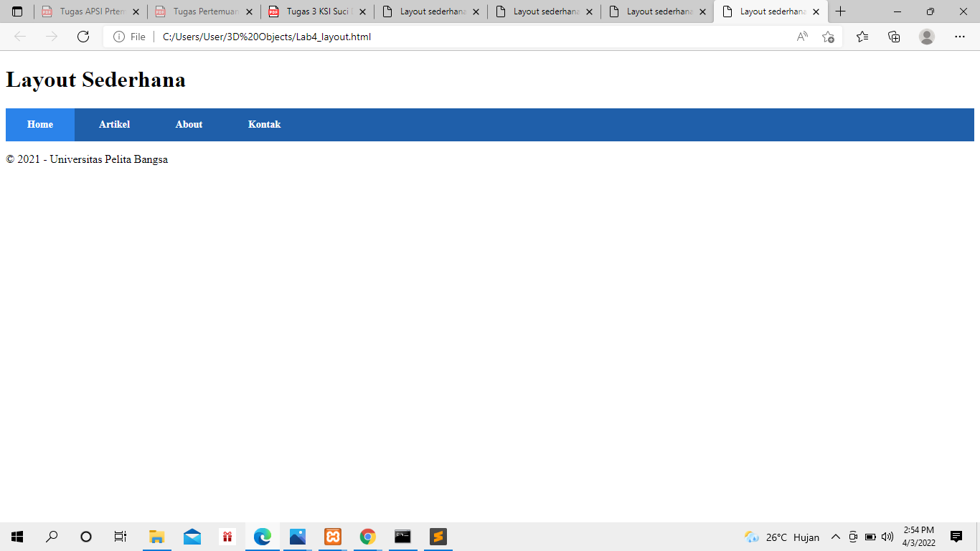Open the Kontak navigation link
Image resolution: width=980 pixels, height=551 pixels.
click(x=264, y=124)
